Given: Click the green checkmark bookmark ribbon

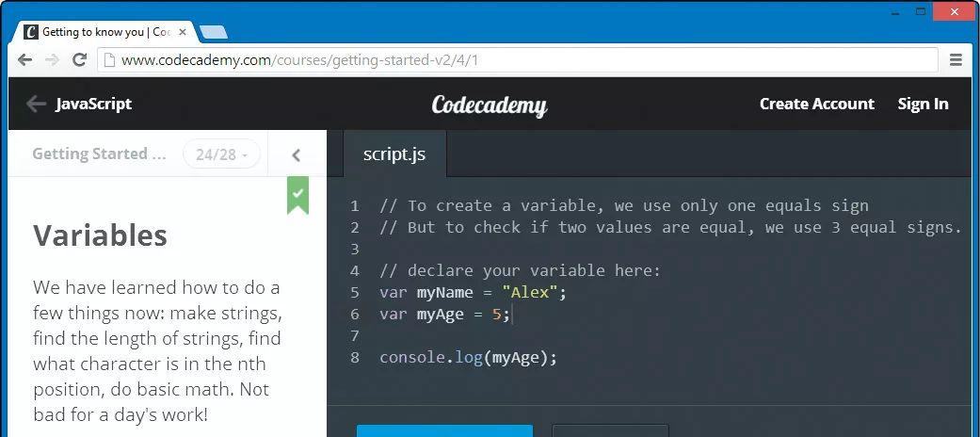Looking at the screenshot, I should pos(297,194).
